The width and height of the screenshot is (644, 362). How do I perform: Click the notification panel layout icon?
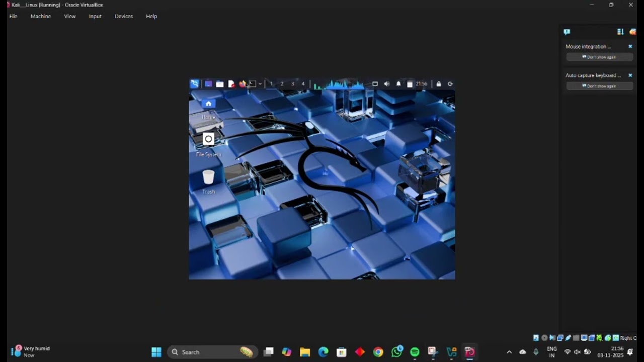[620, 32]
